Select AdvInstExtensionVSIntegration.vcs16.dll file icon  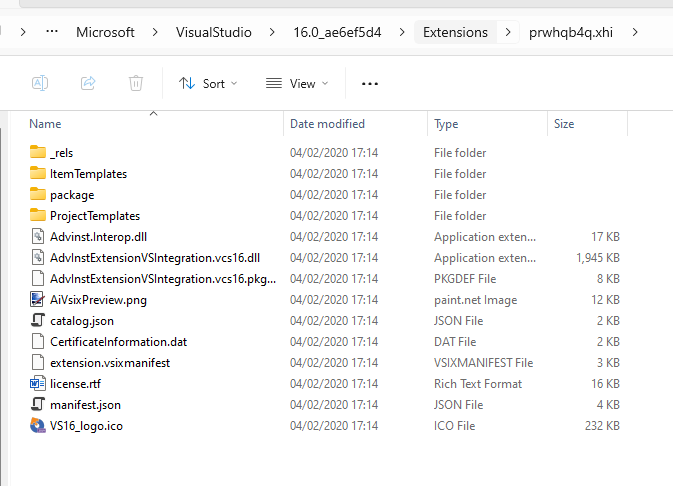tap(38, 257)
